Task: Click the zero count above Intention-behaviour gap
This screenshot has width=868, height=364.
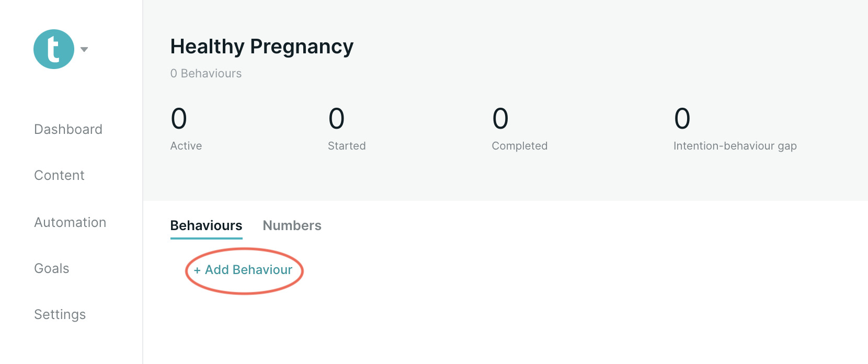Action: (x=682, y=119)
